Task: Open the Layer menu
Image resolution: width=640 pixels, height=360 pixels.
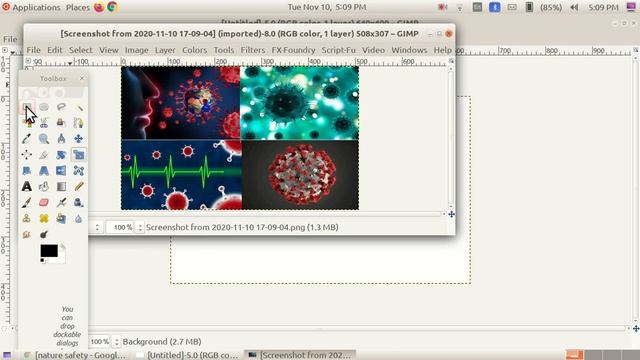Action: point(165,50)
